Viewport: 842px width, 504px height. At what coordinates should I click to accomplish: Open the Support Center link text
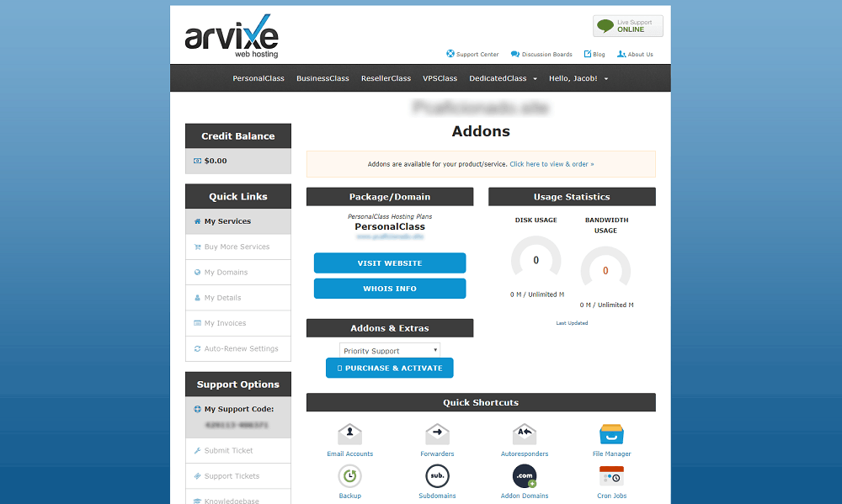[477, 54]
